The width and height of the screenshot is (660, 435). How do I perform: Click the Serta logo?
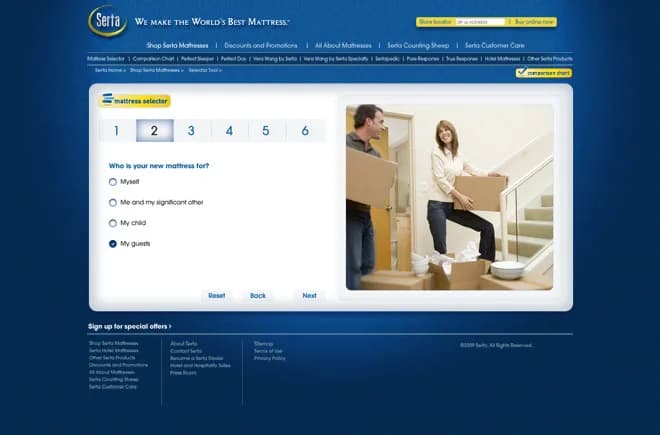click(x=107, y=21)
